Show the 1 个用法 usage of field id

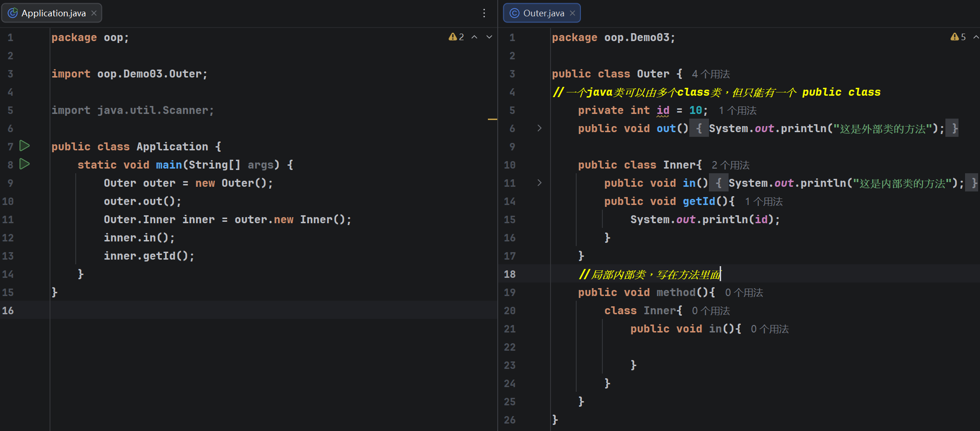[737, 111]
